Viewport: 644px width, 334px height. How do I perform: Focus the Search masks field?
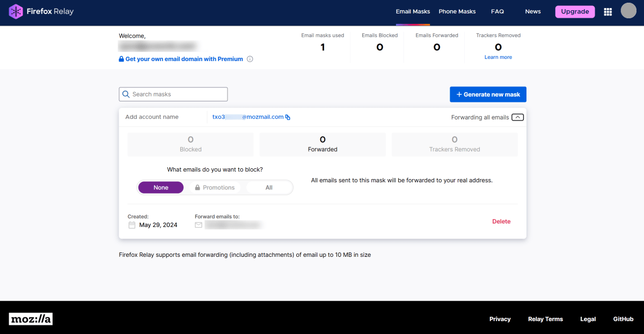173,94
